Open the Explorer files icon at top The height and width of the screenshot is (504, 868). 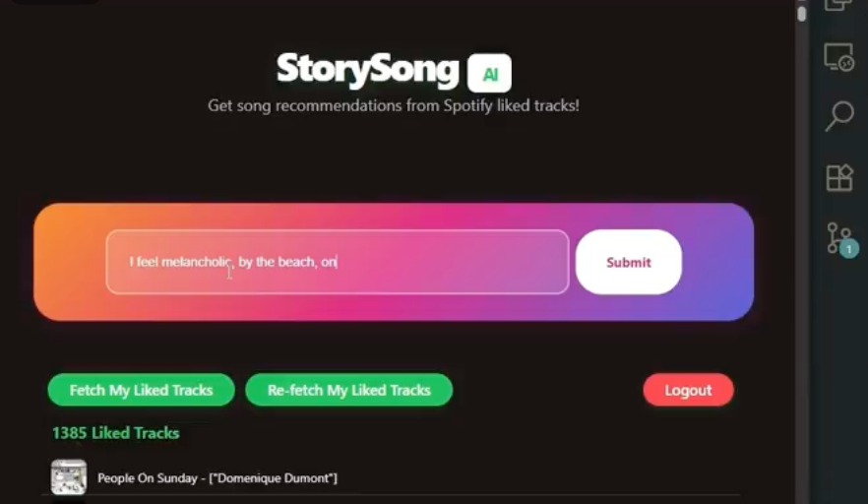(x=838, y=5)
